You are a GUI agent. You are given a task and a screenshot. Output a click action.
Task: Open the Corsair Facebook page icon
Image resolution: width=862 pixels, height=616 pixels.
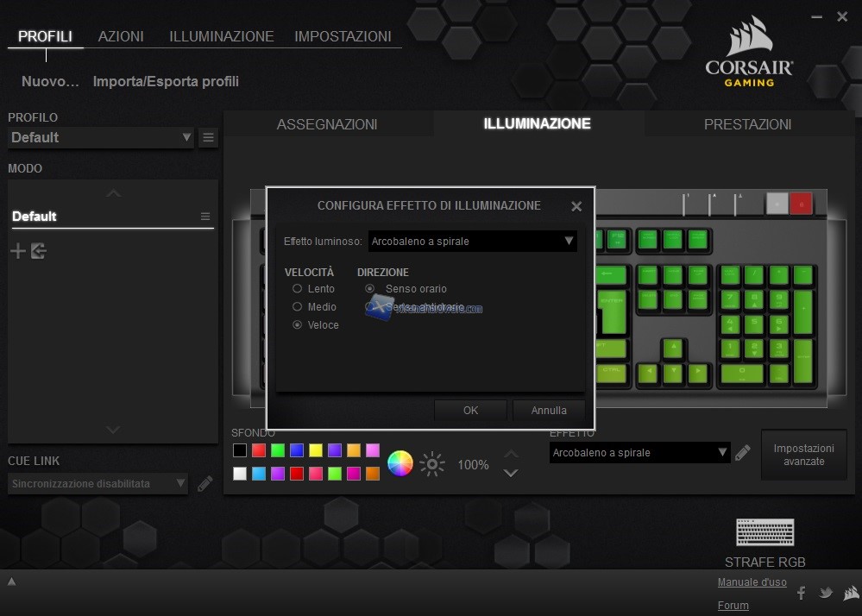[801, 593]
